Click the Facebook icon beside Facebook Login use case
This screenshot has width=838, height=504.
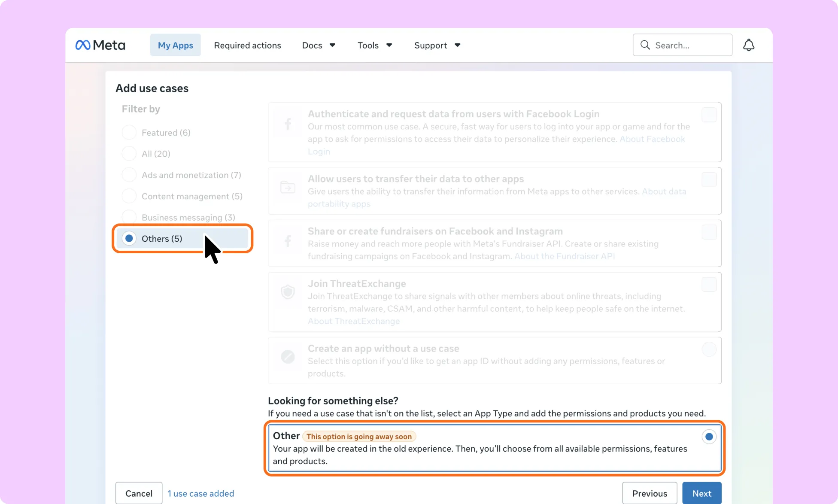288,124
